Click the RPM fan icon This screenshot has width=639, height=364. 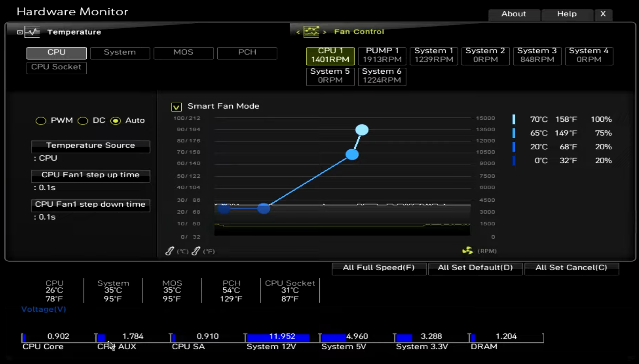click(467, 251)
